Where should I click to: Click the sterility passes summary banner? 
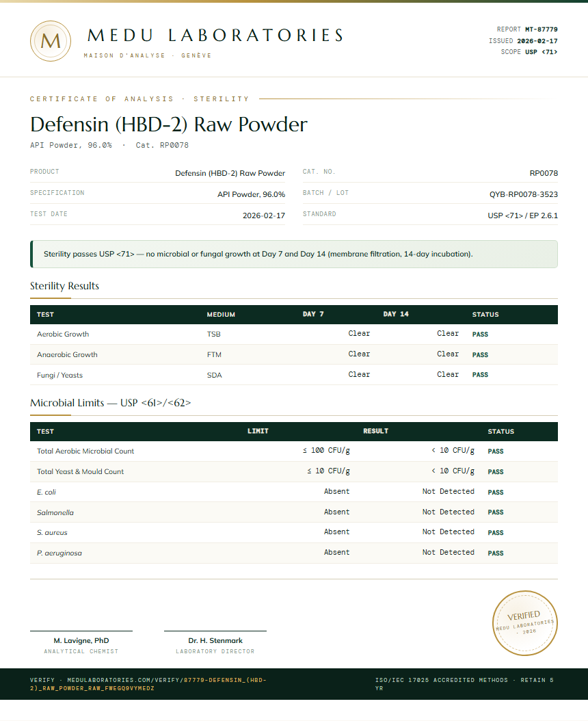point(294,254)
